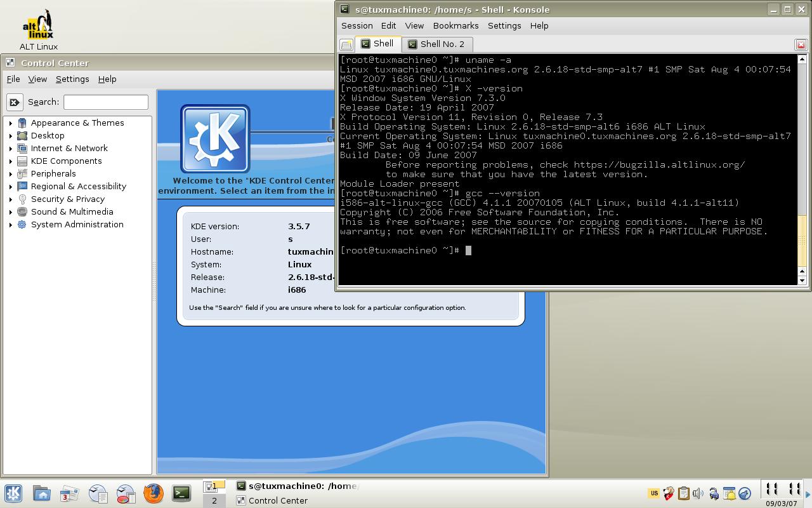Image resolution: width=812 pixels, height=508 pixels.
Task: Click the US keyboard layout indicator
Action: (653, 493)
